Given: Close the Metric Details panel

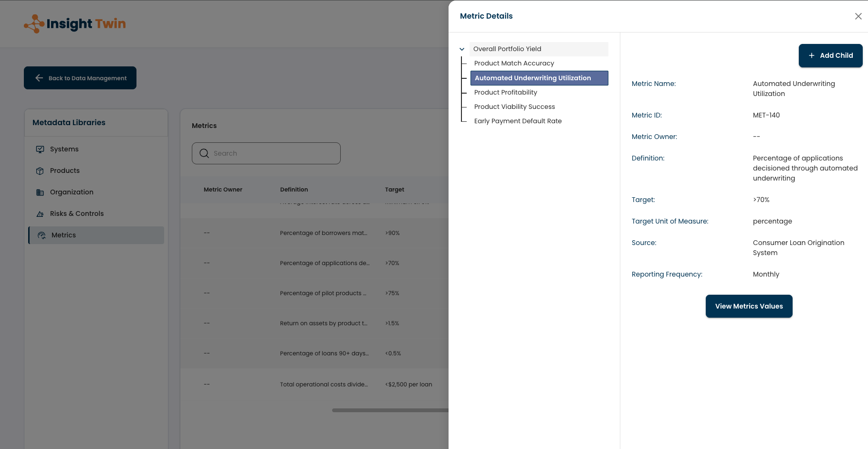Looking at the screenshot, I should pyautogui.click(x=858, y=16).
